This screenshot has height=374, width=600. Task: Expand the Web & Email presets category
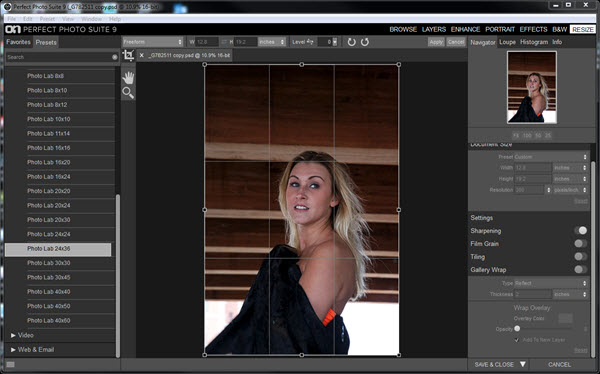(x=13, y=350)
